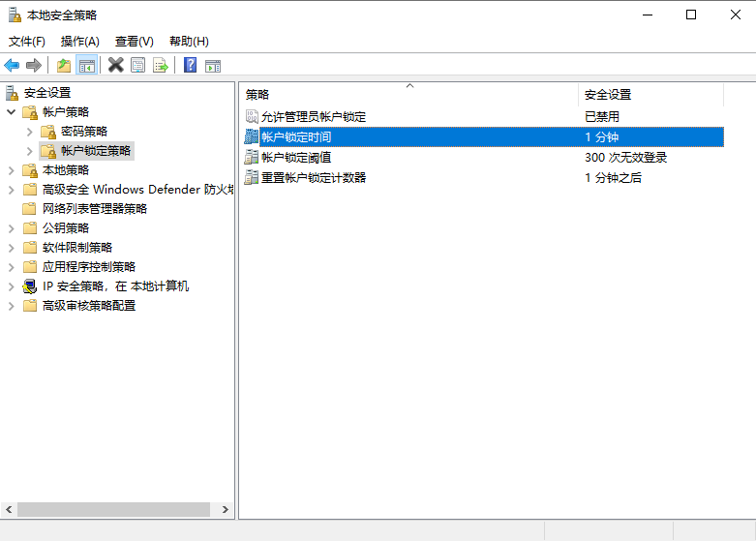Click the Forward arrow toolbar icon
This screenshot has width=756, height=541.
click(34, 65)
